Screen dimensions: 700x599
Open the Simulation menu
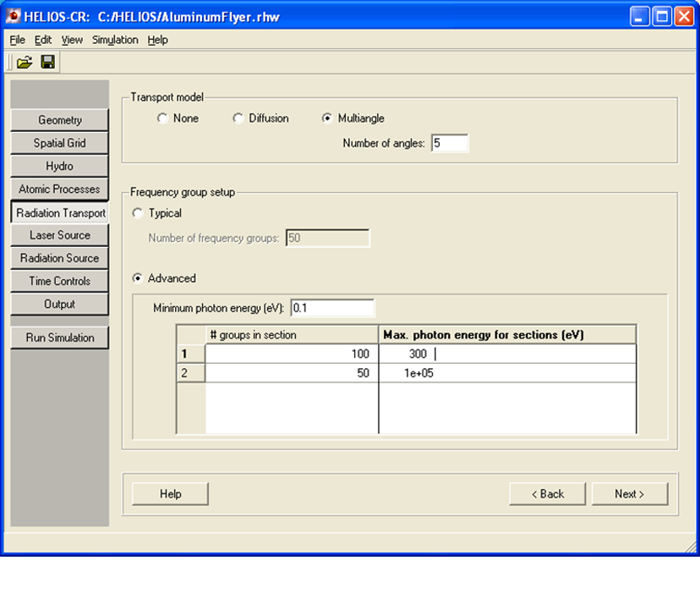115,41
